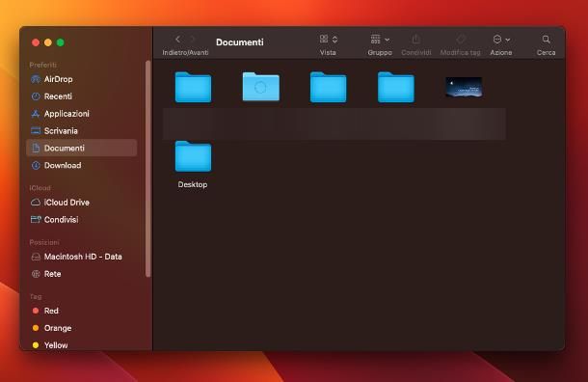
Task: Open the Vista view switcher
Action: [329, 39]
